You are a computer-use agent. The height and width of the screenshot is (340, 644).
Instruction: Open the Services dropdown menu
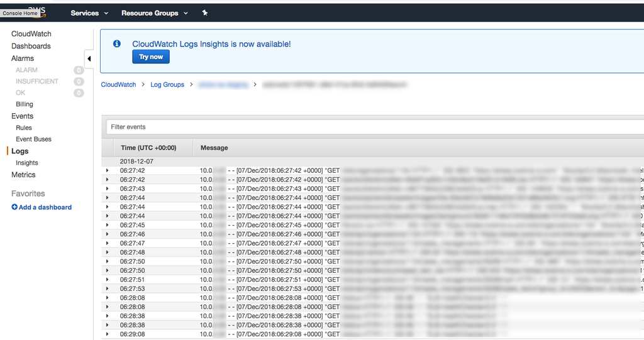[89, 13]
